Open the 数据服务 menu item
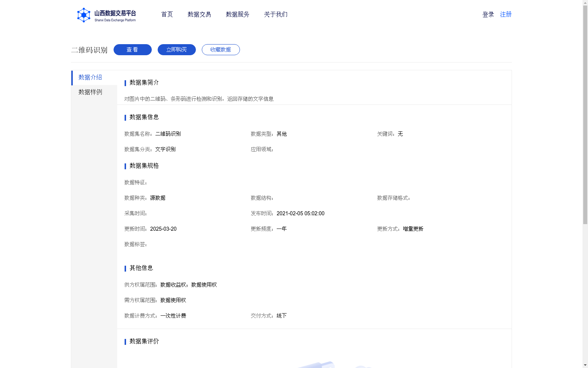The width and height of the screenshot is (588, 368). coord(237,14)
